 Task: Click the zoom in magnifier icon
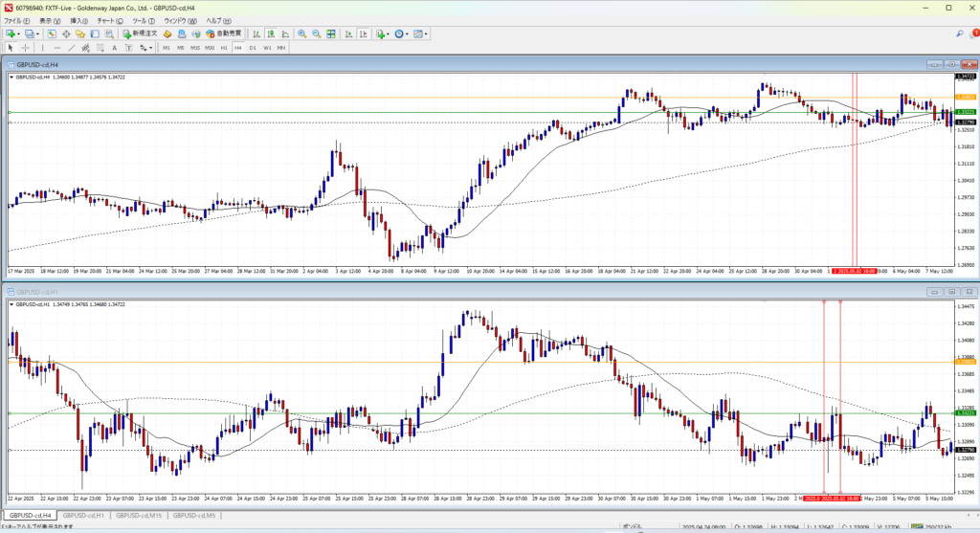point(301,33)
